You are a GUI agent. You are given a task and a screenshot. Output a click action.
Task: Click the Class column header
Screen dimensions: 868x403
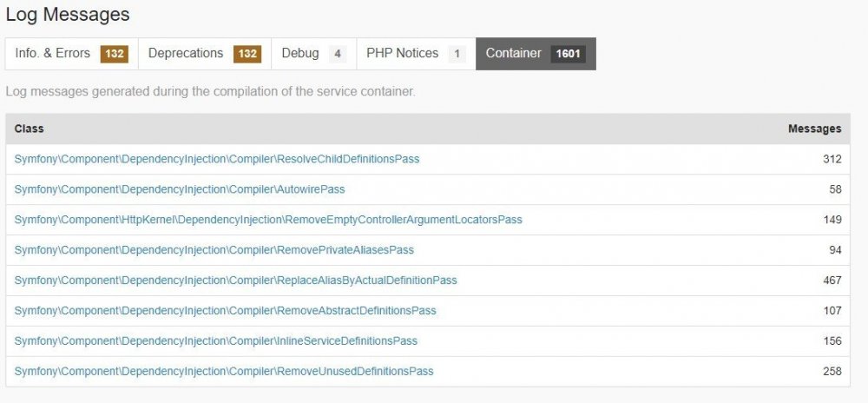click(x=30, y=129)
